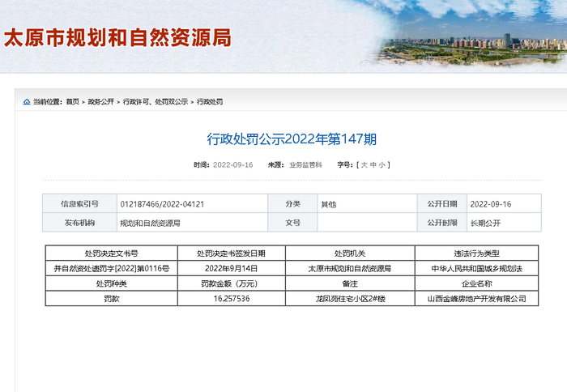Click the home icon in breadcrumb
The height and width of the screenshot is (392, 567).
pyautogui.click(x=27, y=102)
